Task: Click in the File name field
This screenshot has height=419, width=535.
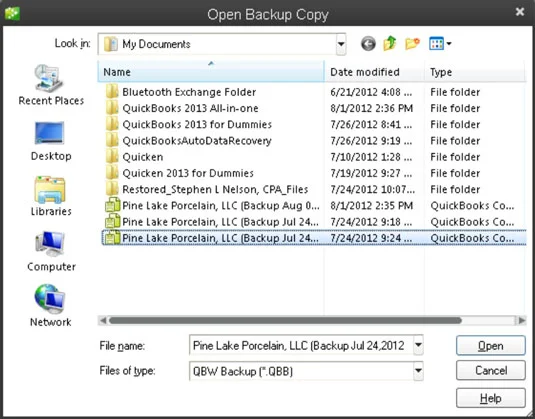Action: point(301,345)
